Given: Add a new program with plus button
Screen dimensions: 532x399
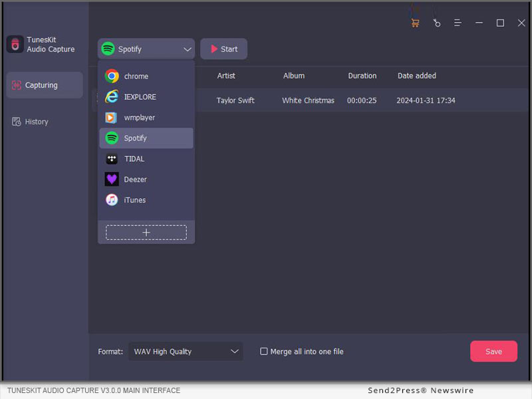Looking at the screenshot, I should 146,232.
